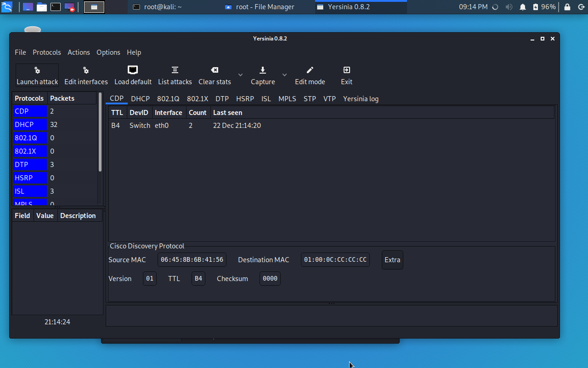
Task: Click the lock screen icon
Action: 567,7
